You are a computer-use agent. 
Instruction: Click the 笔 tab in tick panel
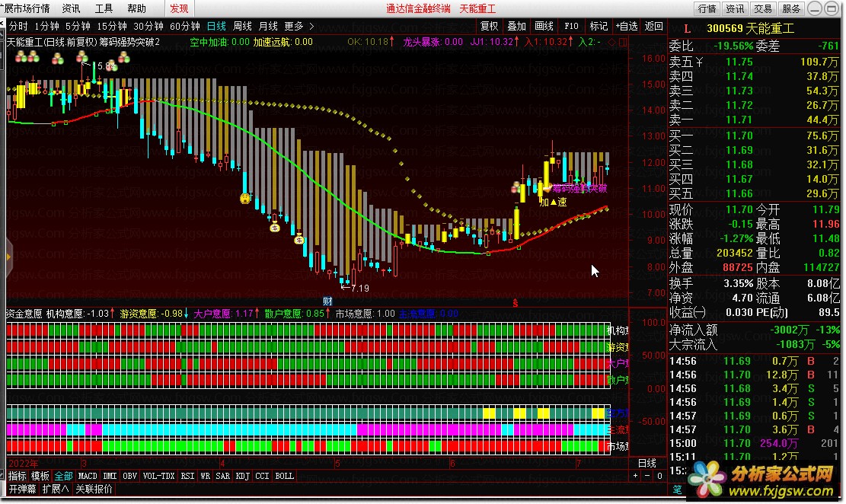tap(678, 490)
